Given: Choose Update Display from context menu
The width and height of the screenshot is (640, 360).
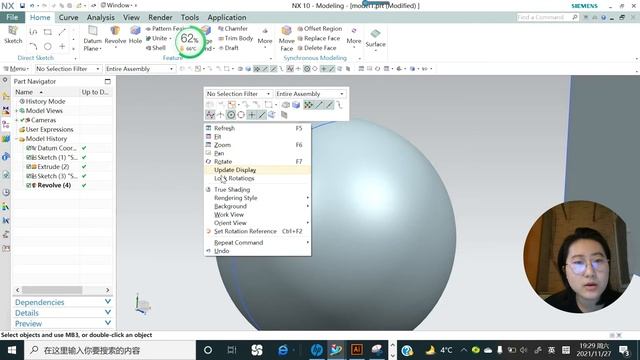Looking at the screenshot, I should [x=257, y=170].
